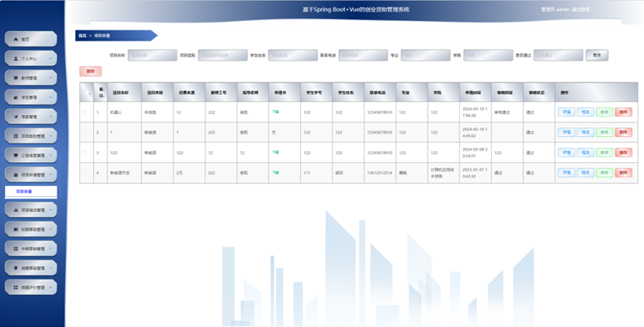Focus the 专业 search field

pos(425,55)
